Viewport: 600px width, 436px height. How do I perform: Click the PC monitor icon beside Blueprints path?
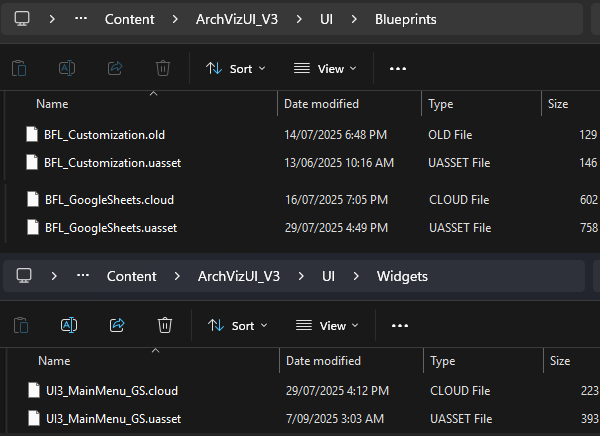click(x=22, y=19)
